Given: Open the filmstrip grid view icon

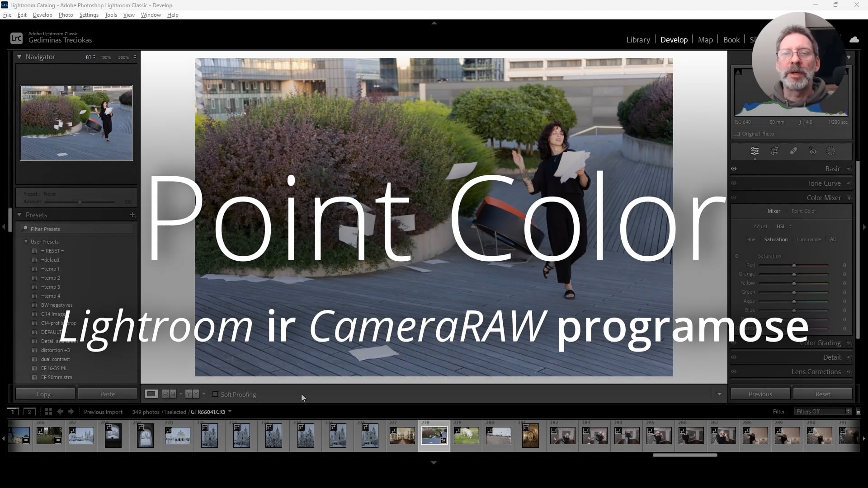Looking at the screenshot, I should (x=48, y=412).
